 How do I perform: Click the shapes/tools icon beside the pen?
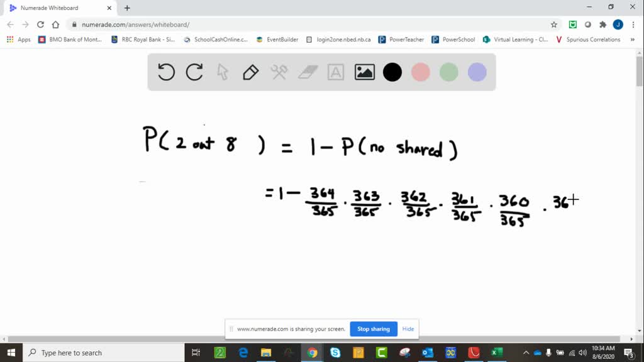[279, 72]
